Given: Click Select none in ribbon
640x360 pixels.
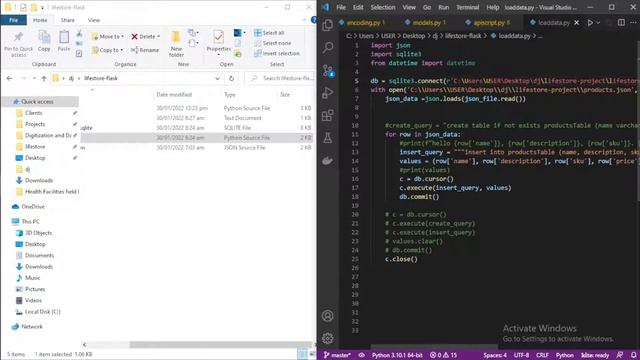Looking at the screenshot, I should (272, 43).
